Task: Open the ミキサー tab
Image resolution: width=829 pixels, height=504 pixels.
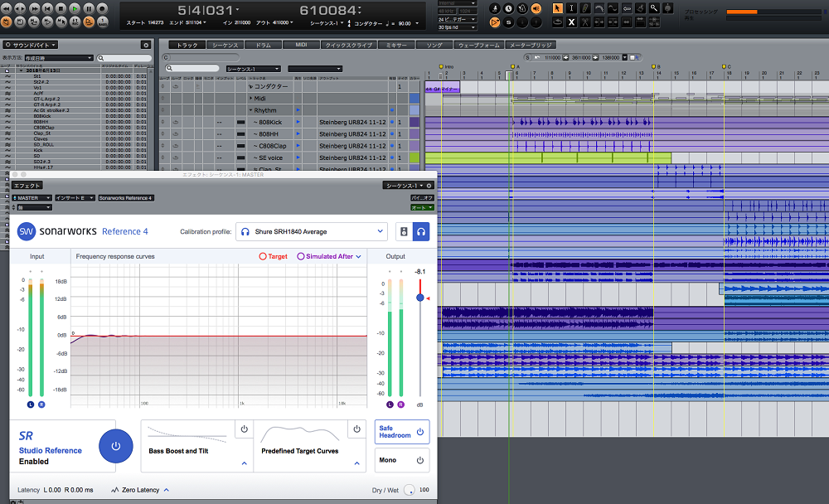Action: 396,45
